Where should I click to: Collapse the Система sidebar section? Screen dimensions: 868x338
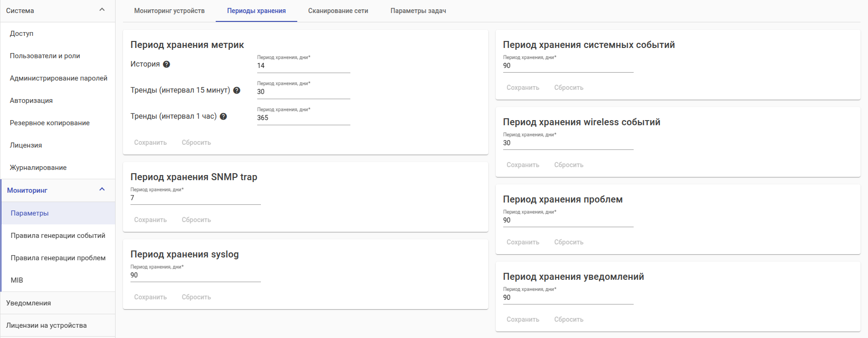coord(102,10)
